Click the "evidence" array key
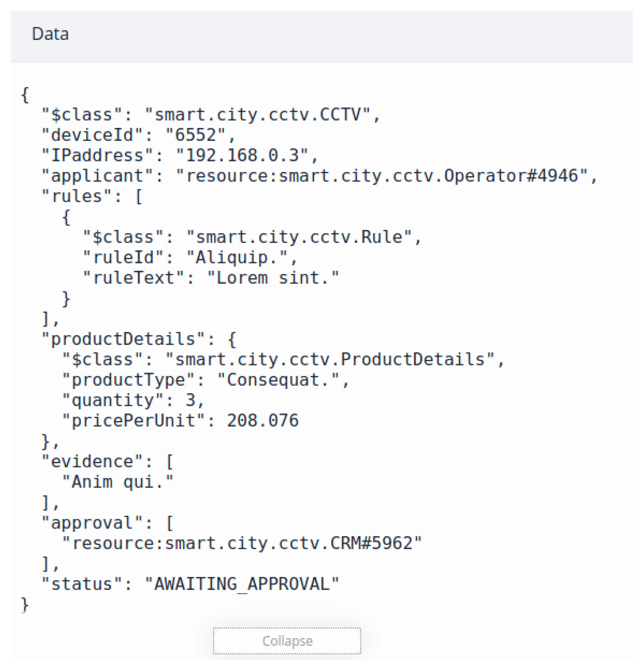 [92, 462]
